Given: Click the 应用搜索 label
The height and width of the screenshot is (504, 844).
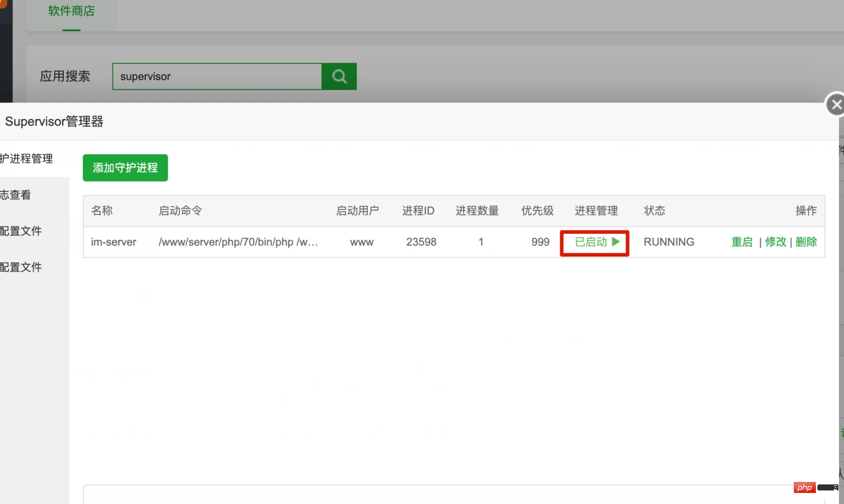Looking at the screenshot, I should click(x=65, y=76).
